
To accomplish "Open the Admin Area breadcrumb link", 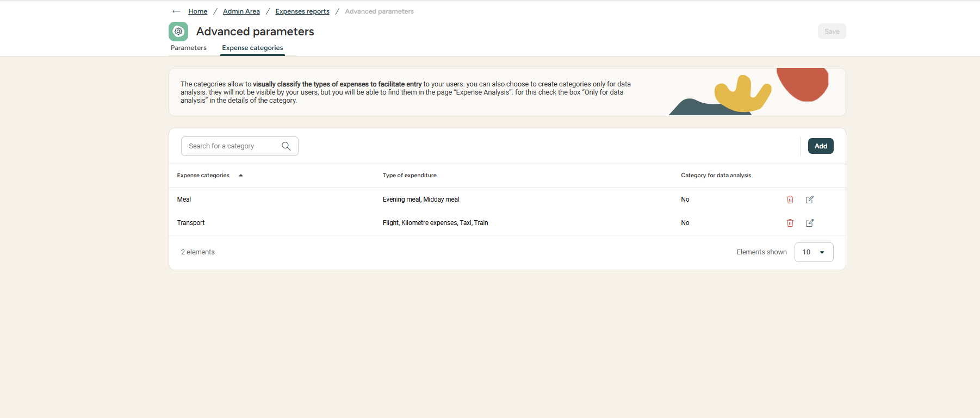I will [x=241, y=11].
